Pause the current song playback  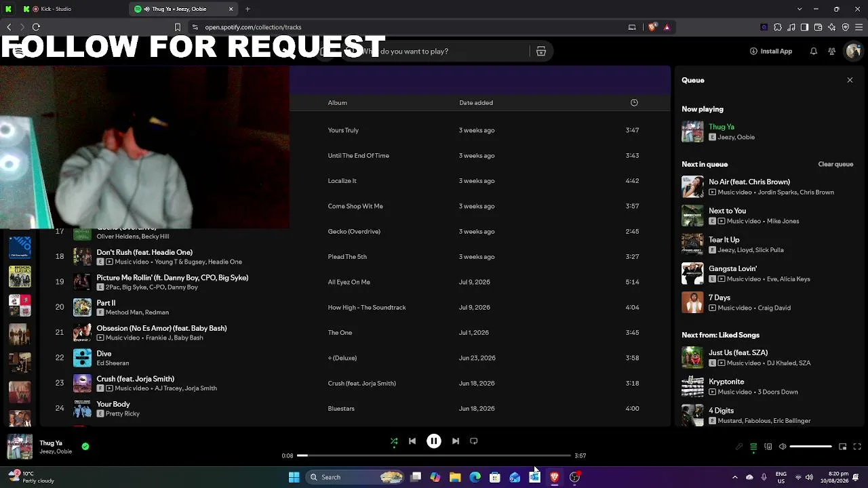434,441
